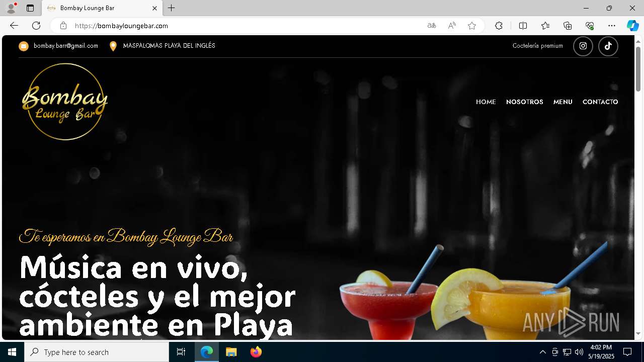Screen dimensions: 644x362
Task: Click the taskbar search box
Action: point(97,352)
